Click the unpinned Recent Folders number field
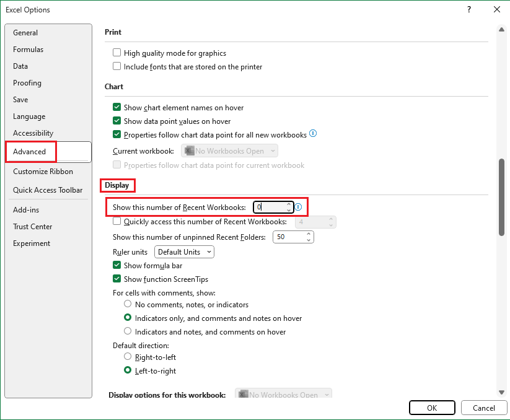The height and width of the screenshot is (420, 510). click(x=289, y=237)
